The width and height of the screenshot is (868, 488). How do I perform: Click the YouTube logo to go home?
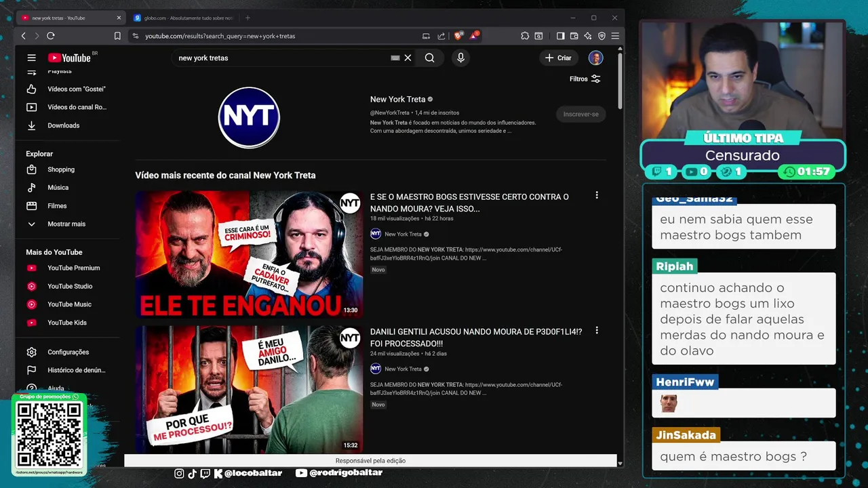pyautogui.click(x=68, y=58)
